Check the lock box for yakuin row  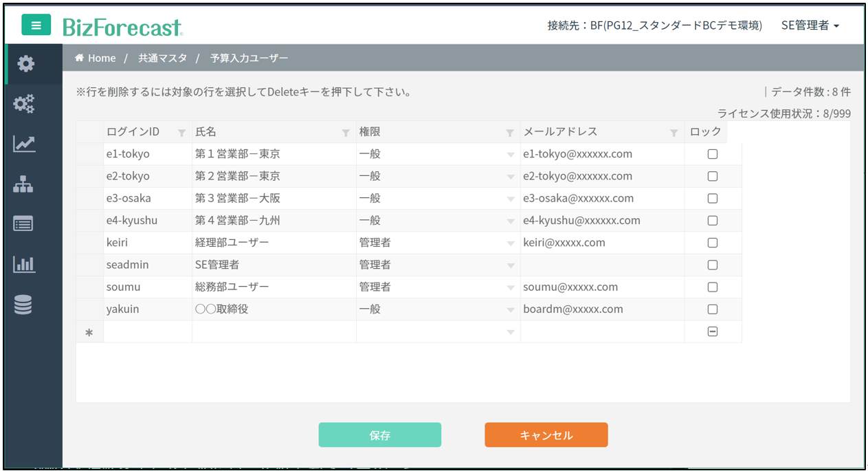(x=713, y=309)
